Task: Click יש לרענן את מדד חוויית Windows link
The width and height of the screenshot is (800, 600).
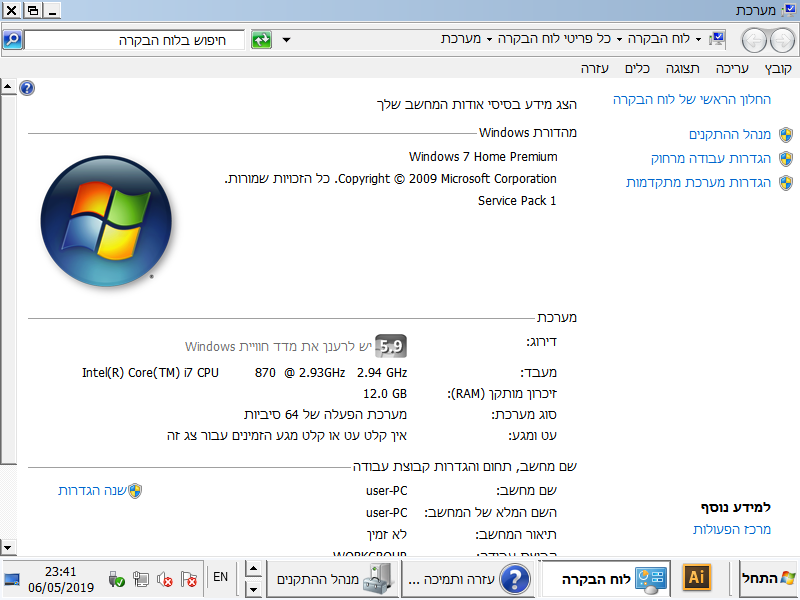Action: [278, 346]
